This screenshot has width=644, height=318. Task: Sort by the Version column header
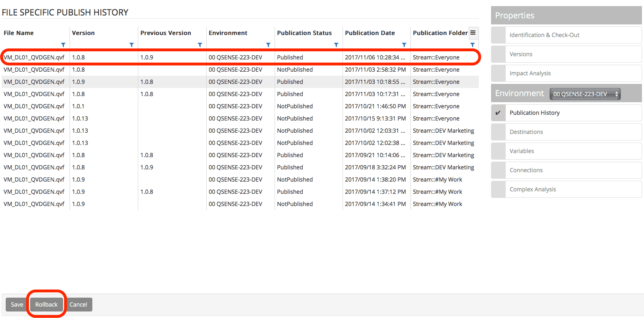click(x=83, y=33)
